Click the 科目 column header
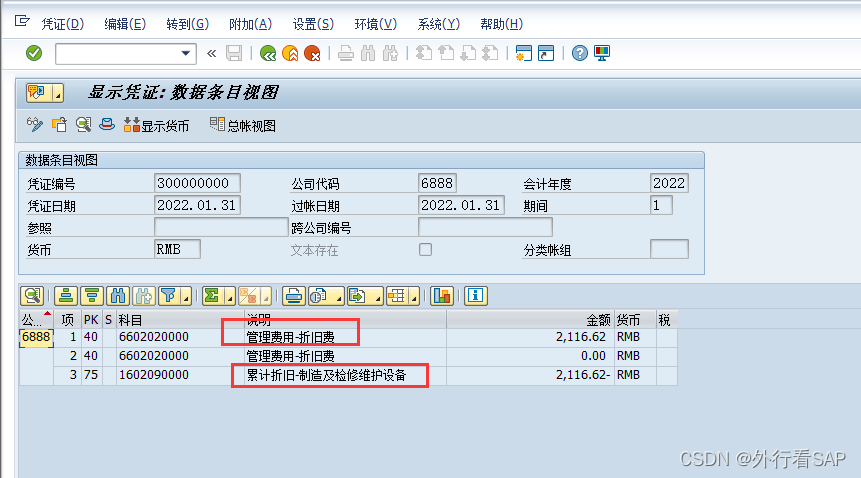Image resolution: width=861 pixels, height=478 pixels. click(x=180, y=320)
